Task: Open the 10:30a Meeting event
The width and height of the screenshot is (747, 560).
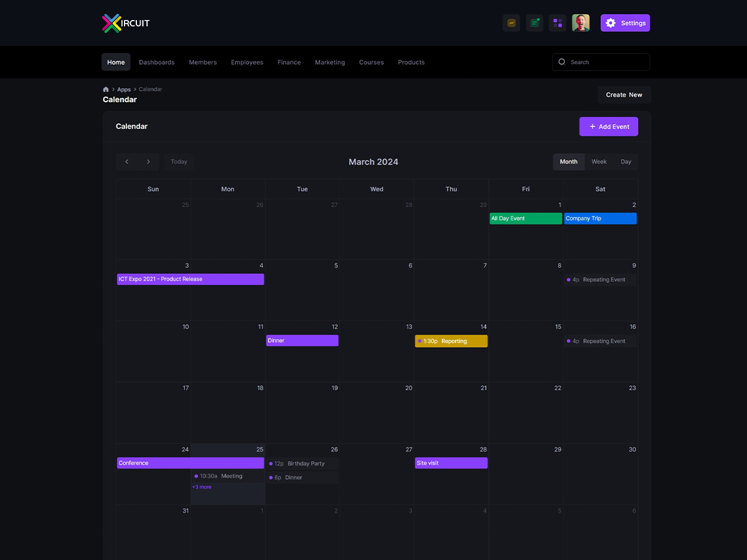Action: (x=228, y=476)
